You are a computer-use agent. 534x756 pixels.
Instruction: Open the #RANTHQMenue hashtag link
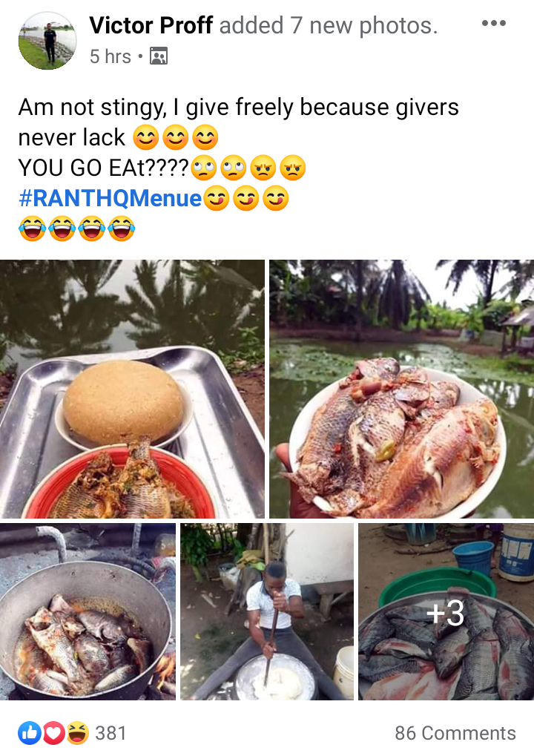pos(110,198)
